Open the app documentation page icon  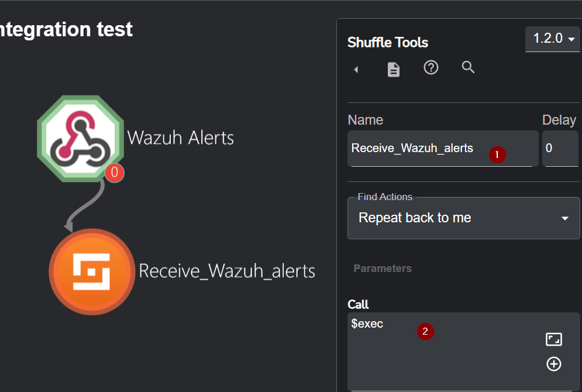click(x=394, y=70)
